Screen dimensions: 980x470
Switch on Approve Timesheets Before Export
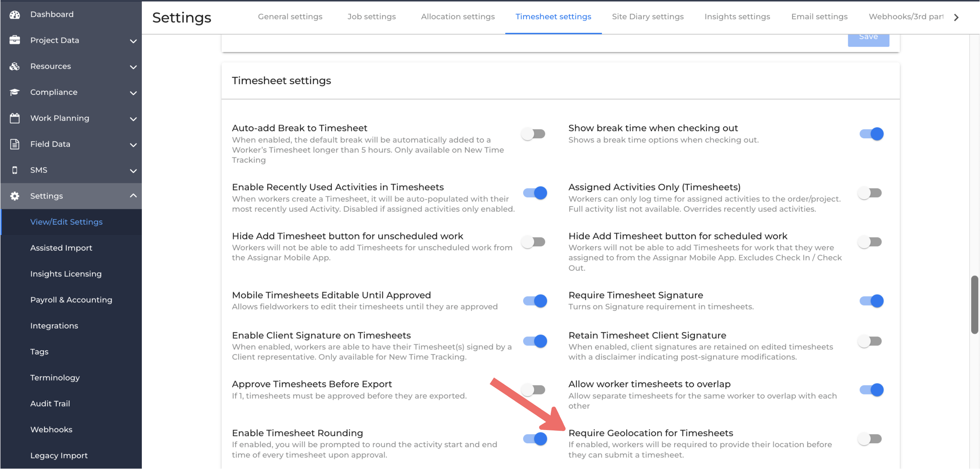pyautogui.click(x=533, y=390)
